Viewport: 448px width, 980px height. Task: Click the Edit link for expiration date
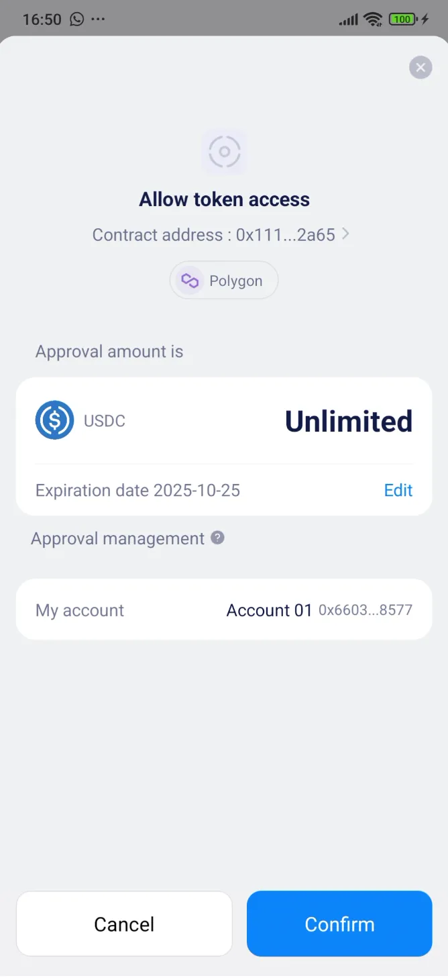coord(398,490)
